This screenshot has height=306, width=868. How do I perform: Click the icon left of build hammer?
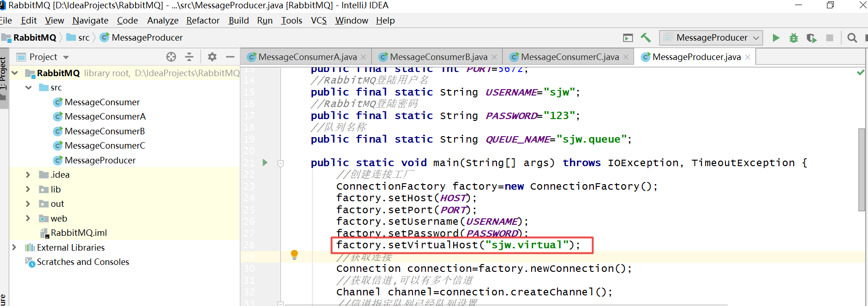tap(628, 38)
